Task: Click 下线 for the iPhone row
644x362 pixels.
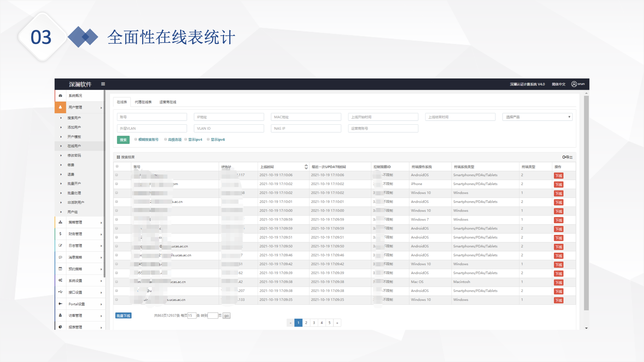Action: (x=558, y=185)
